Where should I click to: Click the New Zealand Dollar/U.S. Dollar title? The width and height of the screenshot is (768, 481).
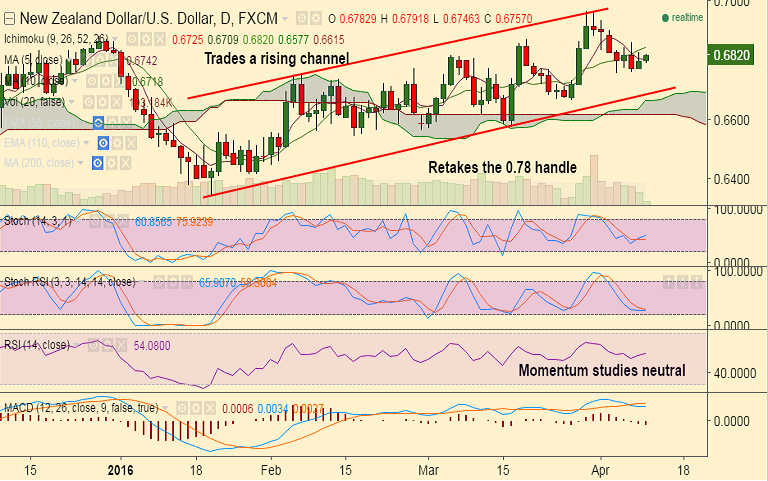click(x=148, y=19)
